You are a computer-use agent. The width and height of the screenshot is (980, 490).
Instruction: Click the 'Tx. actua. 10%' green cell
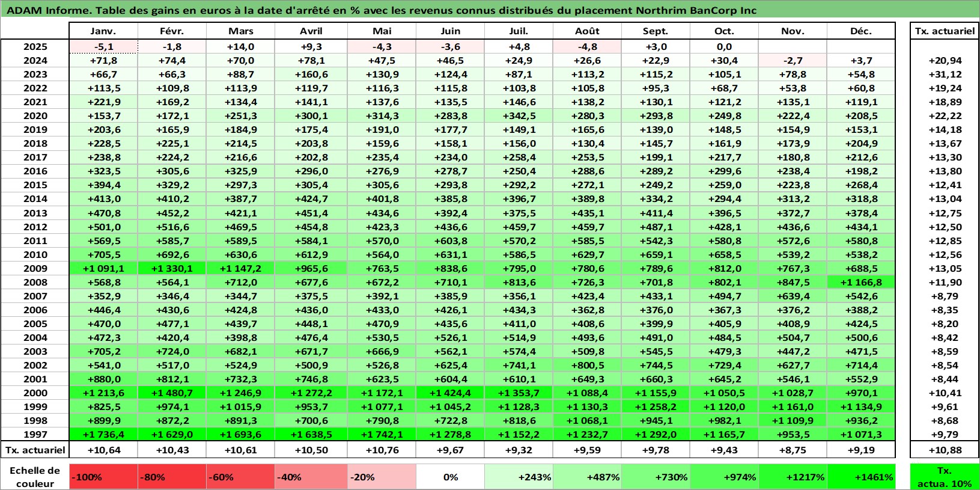click(945, 477)
